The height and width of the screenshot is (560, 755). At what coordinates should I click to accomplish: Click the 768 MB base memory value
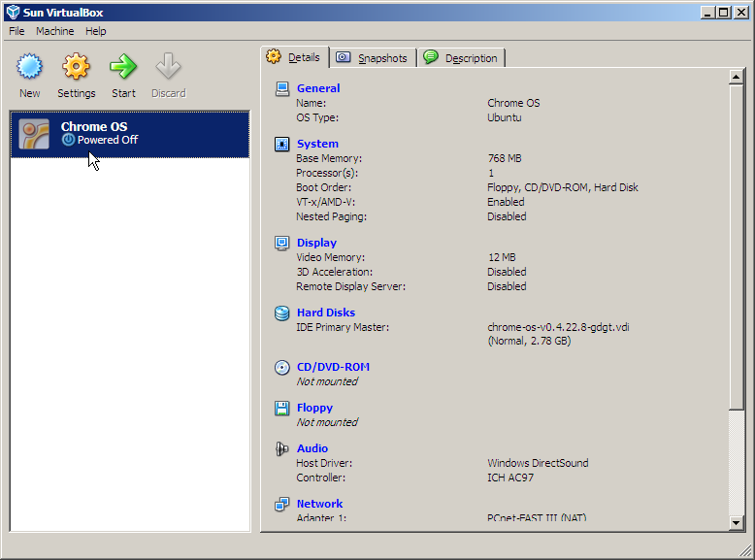(505, 158)
